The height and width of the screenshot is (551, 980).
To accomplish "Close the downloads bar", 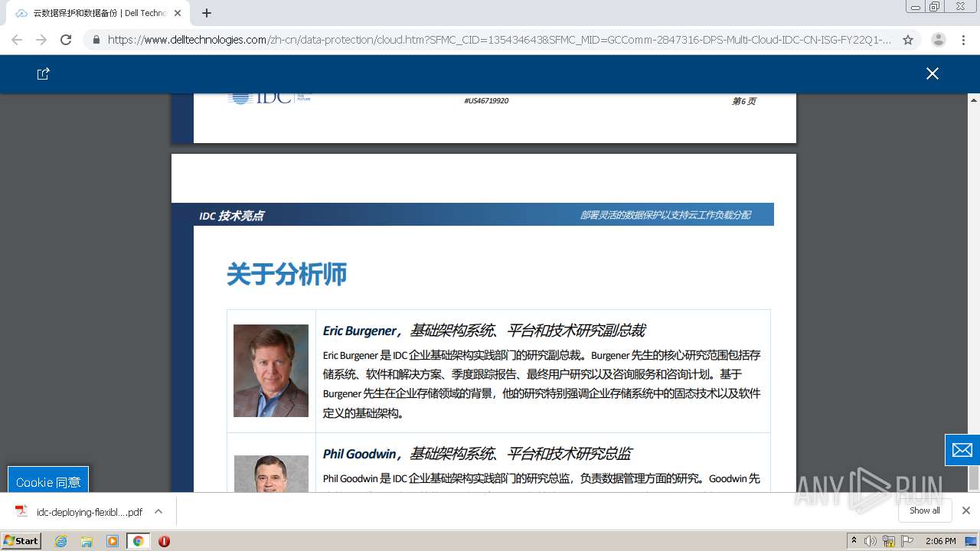I will pyautogui.click(x=966, y=510).
